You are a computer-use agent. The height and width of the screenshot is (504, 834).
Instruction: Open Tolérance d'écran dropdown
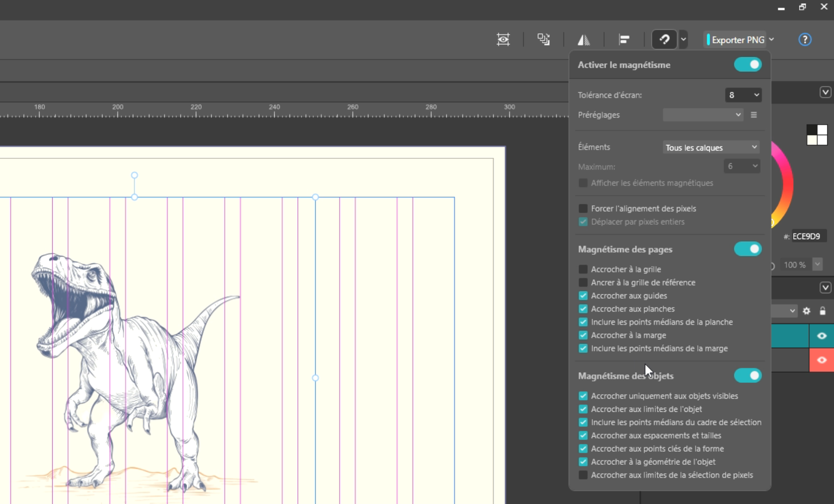(x=743, y=95)
